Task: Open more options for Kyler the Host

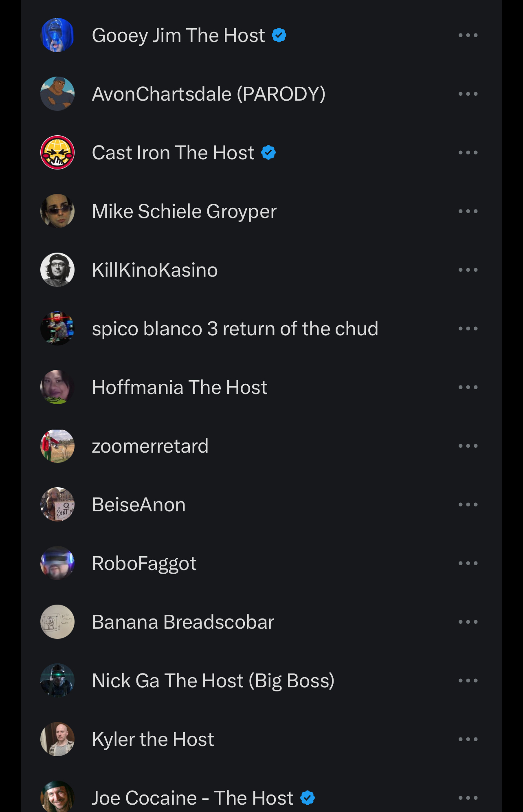Action: tap(468, 739)
